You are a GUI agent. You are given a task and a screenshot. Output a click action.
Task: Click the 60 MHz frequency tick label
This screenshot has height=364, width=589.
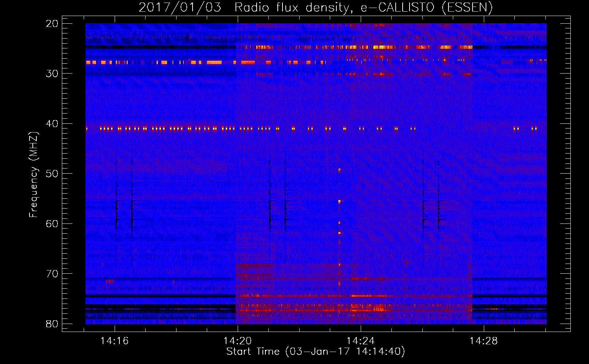(x=52, y=224)
